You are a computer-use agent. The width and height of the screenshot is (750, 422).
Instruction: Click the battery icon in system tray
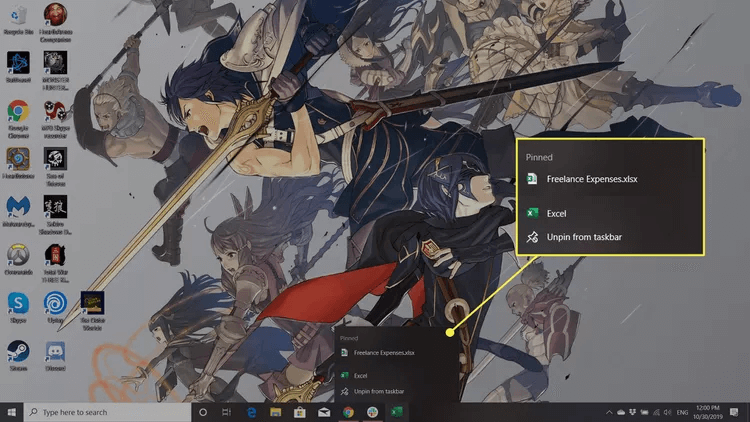644,412
